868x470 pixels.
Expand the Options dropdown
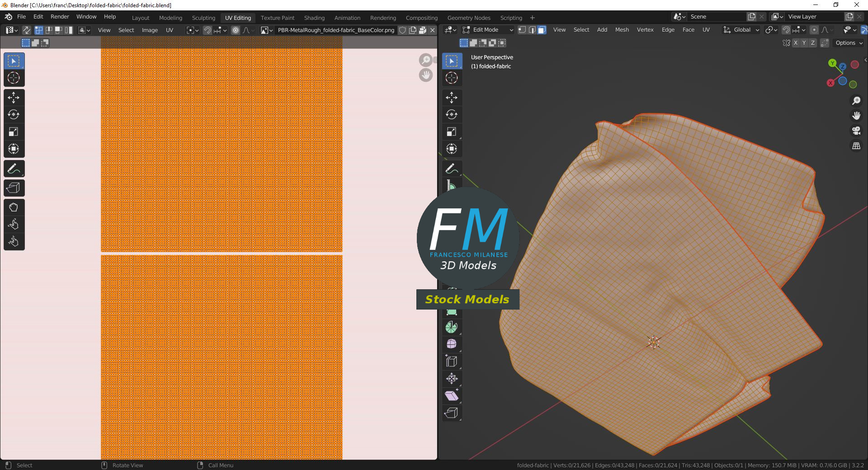point(849,43)
